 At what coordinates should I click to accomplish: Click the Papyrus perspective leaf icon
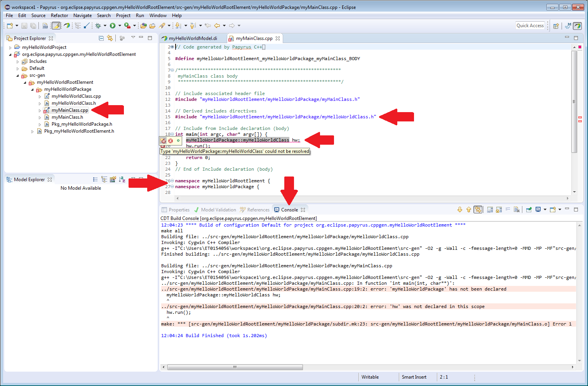[x=578, y=26]
